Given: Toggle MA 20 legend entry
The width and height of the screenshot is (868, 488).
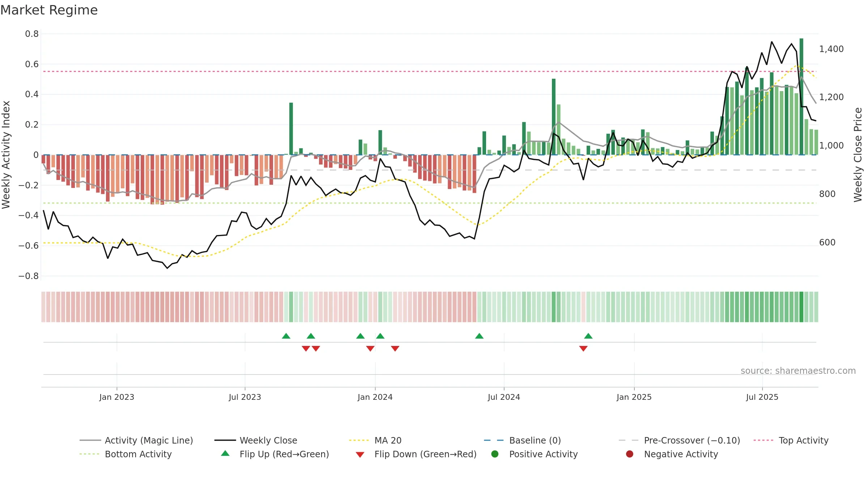Looking at the screenshot, I should 375,440.
